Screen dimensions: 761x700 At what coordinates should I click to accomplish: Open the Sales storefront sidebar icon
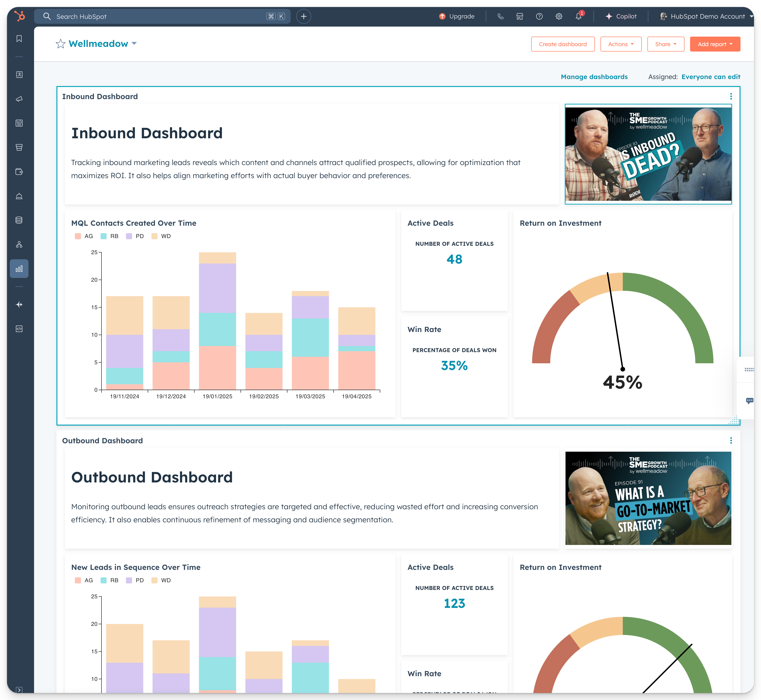click(19, 147)
